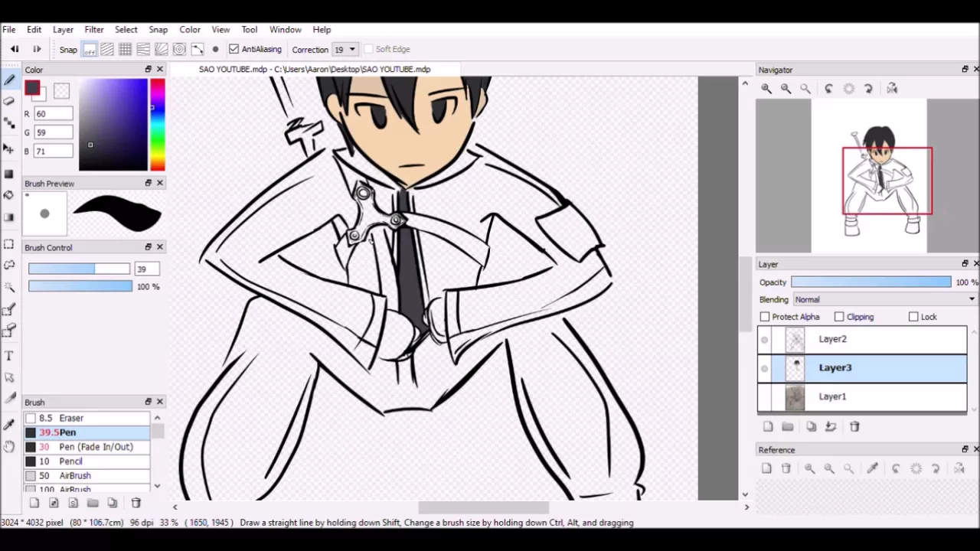Hide Layer2 using its visibility dot

click(x=764, y=340)
